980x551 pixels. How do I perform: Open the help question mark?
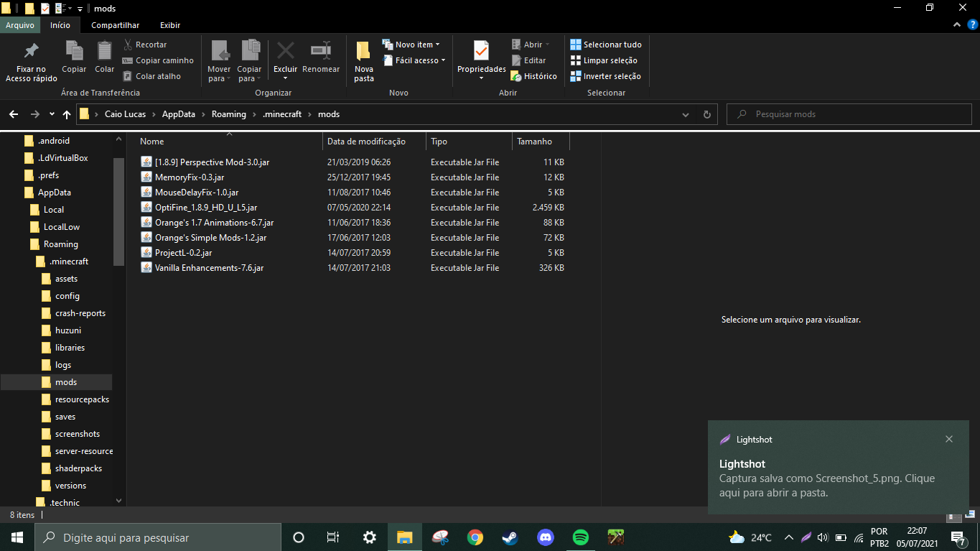(x=971, y=24)
